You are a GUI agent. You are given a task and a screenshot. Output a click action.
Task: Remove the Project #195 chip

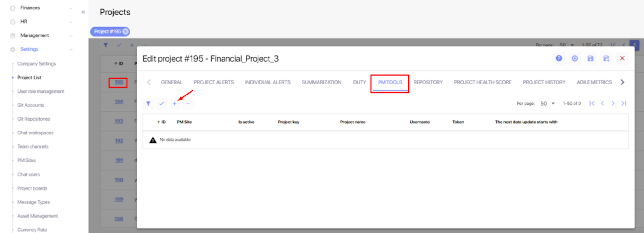pyautogui.click(x=125, y=31)
